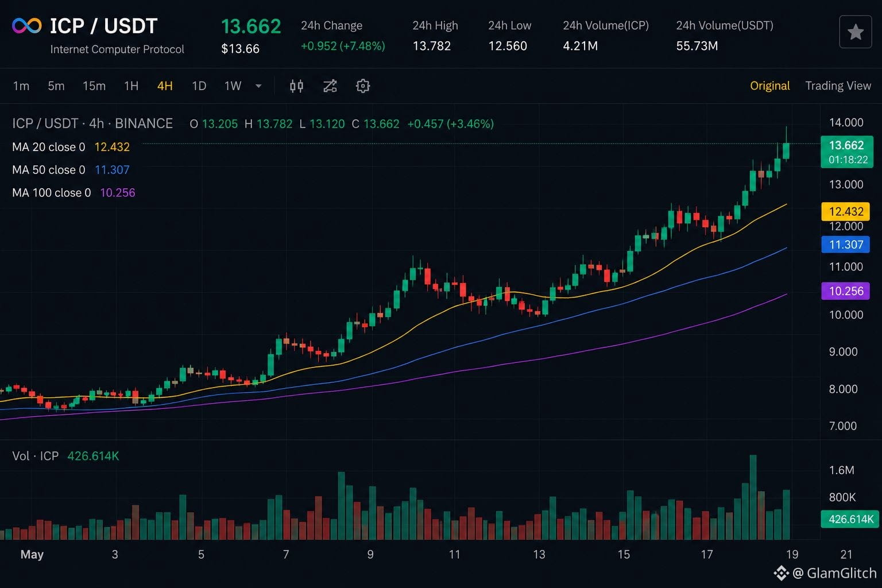The height and width of the screenshot is (588, 882).
Task: Choose the 1W timeframe
Action: 233,86
